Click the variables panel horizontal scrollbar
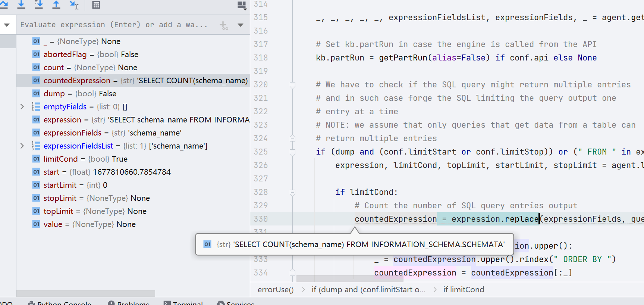This screenshot has width=644, height=305. (86, 293)
